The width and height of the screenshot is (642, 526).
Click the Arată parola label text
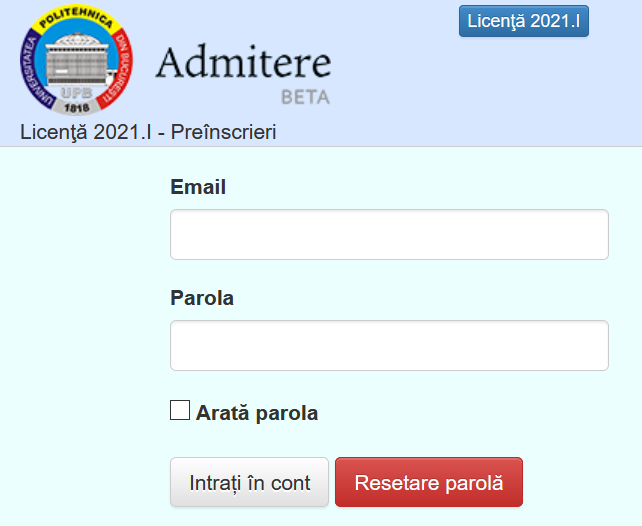pyautogui.click(x=257, y=412)
